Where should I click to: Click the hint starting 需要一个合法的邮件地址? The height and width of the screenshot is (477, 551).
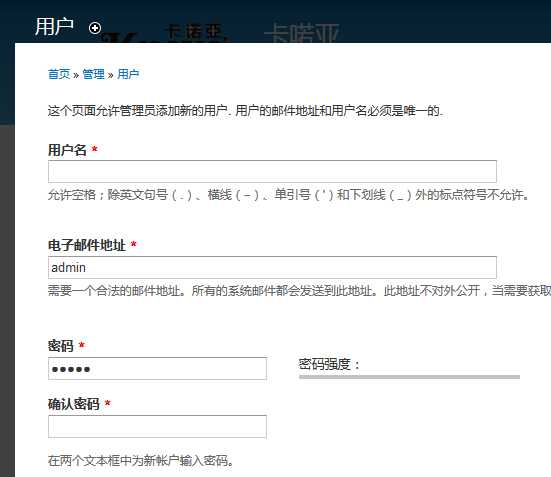(299, 291)
